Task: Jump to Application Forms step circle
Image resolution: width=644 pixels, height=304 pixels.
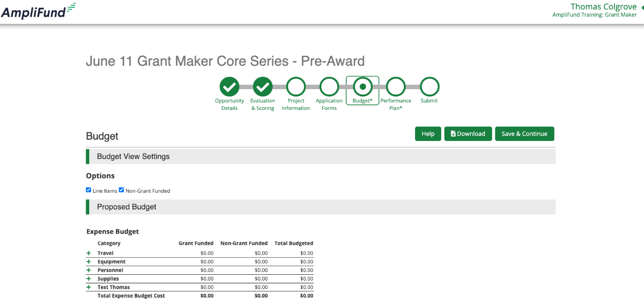Action: [329, 86]
